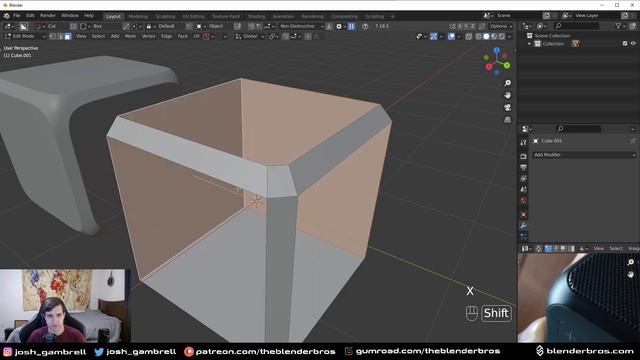Screen dimensions: 640x360
Task: Open the outliner filter dropdown
Action: coord(620,26)
